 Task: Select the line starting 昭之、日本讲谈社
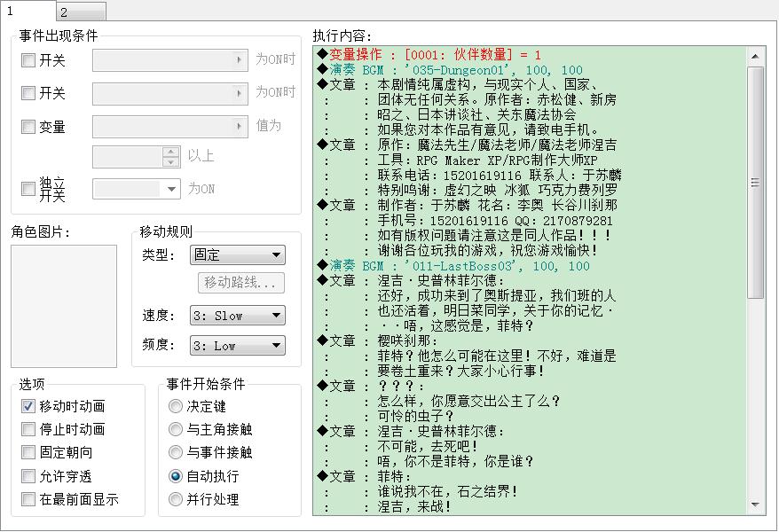tap(530, 114)
